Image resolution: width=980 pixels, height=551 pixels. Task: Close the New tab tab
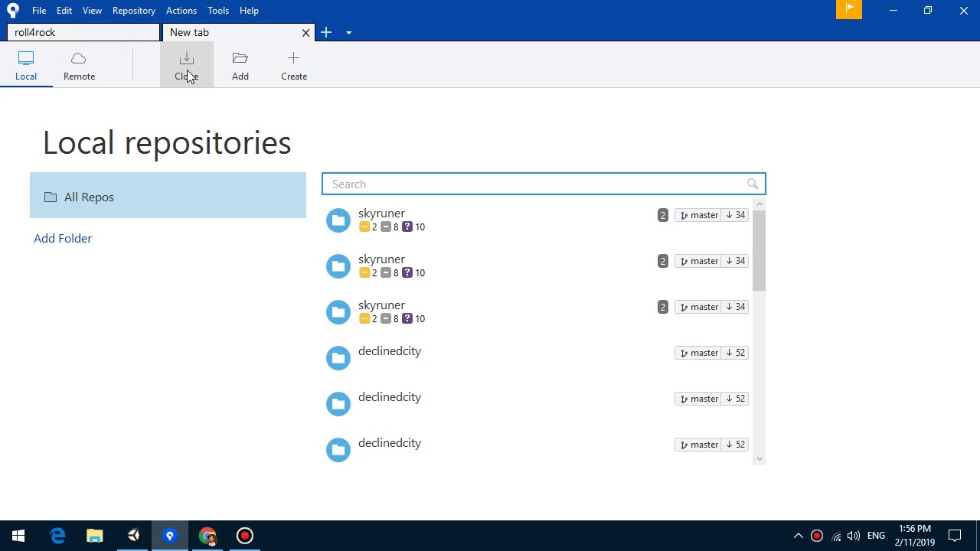(x=305, y=32)
